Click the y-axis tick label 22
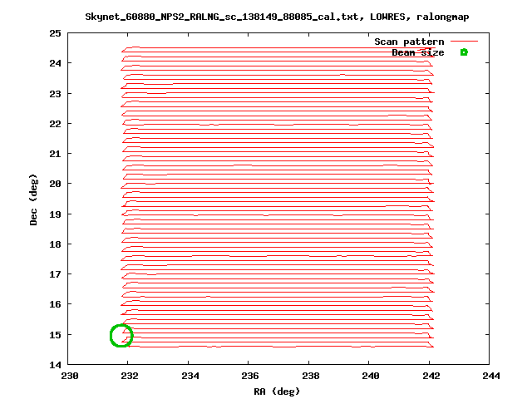Image resolution: width=532 pixels, height=399 pixels. click(x=56, y=124)
